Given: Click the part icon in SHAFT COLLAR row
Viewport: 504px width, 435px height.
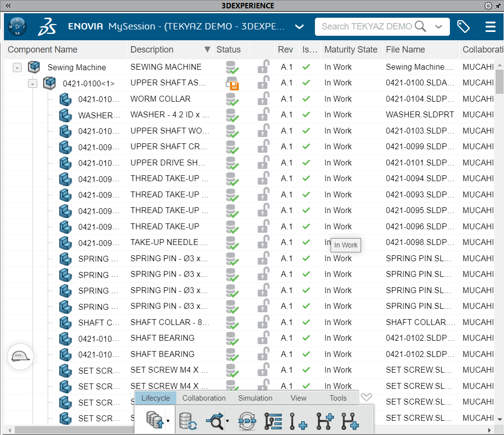Looking at the screenshot, I should click(65, 323).
